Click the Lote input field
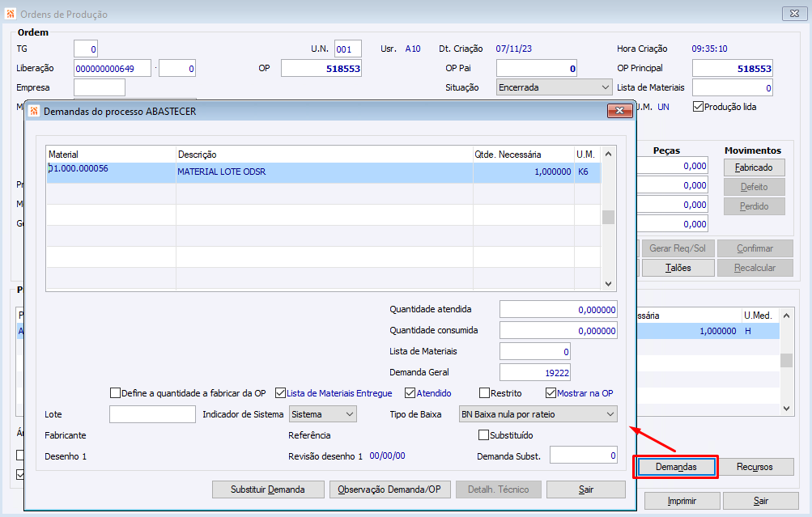The height and width of the screenshot is (517, 812). pyautogui.click(x=152, y=414)
